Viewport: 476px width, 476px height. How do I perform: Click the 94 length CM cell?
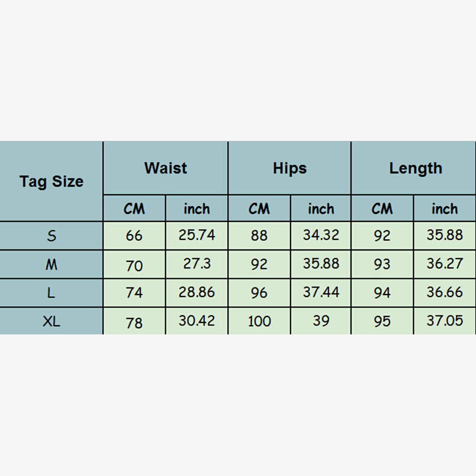[382, 293]
